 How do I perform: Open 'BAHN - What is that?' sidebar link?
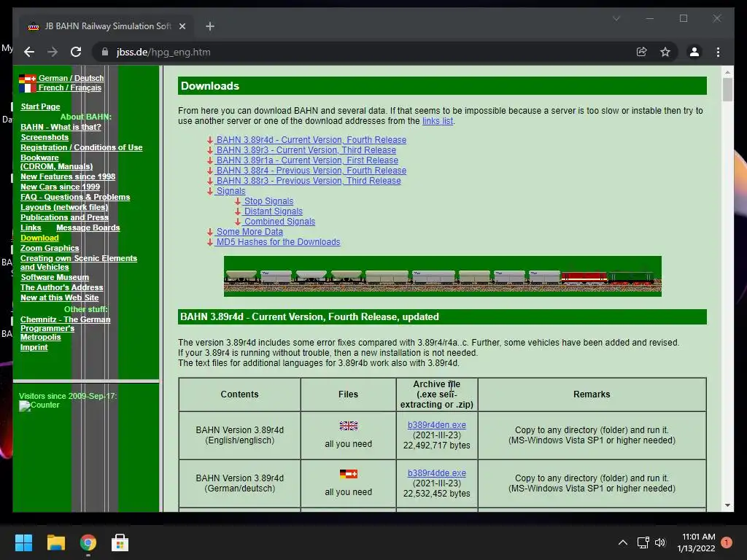[61, 127]
